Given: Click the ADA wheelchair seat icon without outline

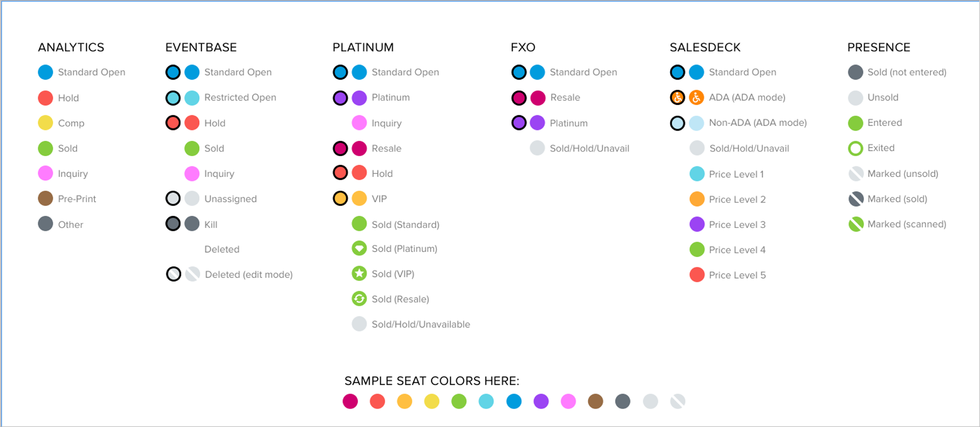Looking at the screenshot, I should pyautogui.click(x=697, y=97).
